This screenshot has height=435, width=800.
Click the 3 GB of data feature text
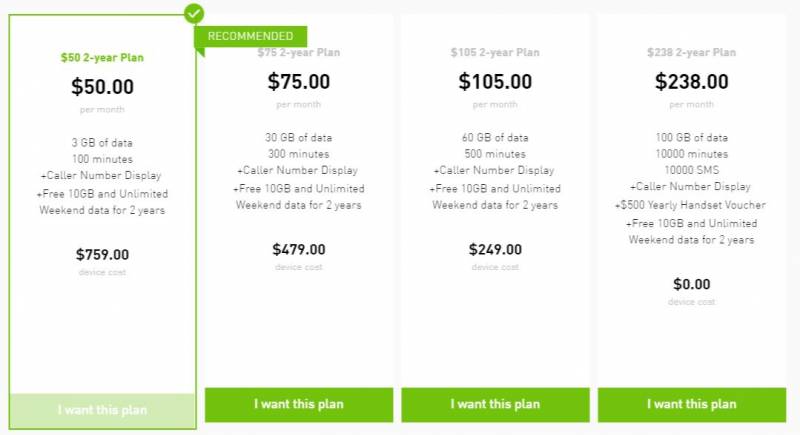pos(102,140)
